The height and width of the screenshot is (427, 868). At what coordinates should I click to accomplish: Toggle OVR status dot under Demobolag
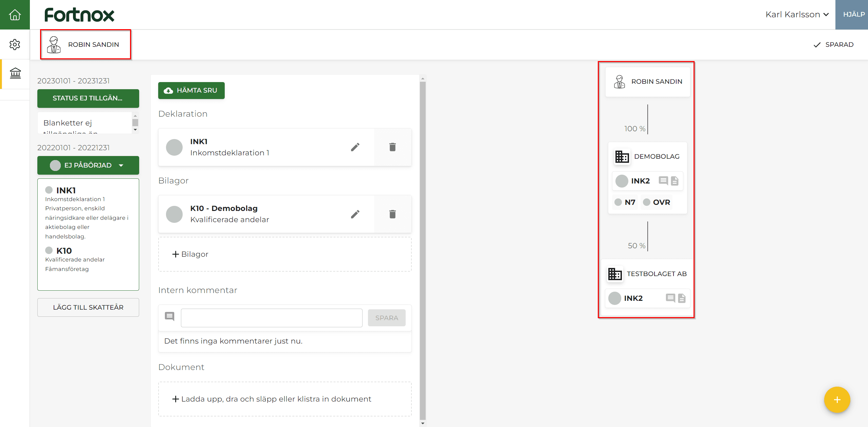tap(647, 202)
